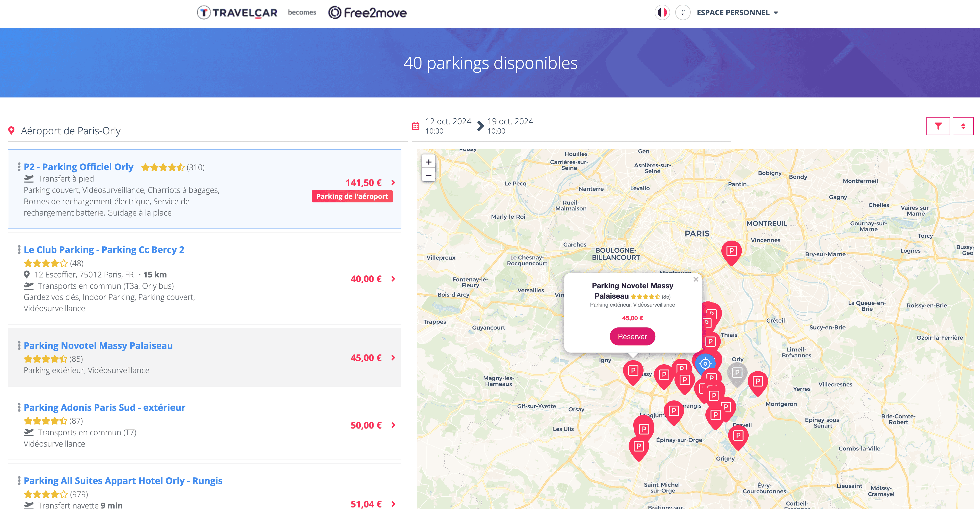980x509 pixels.
Task: Change the 12 oct. 2024 start date
Action: (x=448, y=126)
